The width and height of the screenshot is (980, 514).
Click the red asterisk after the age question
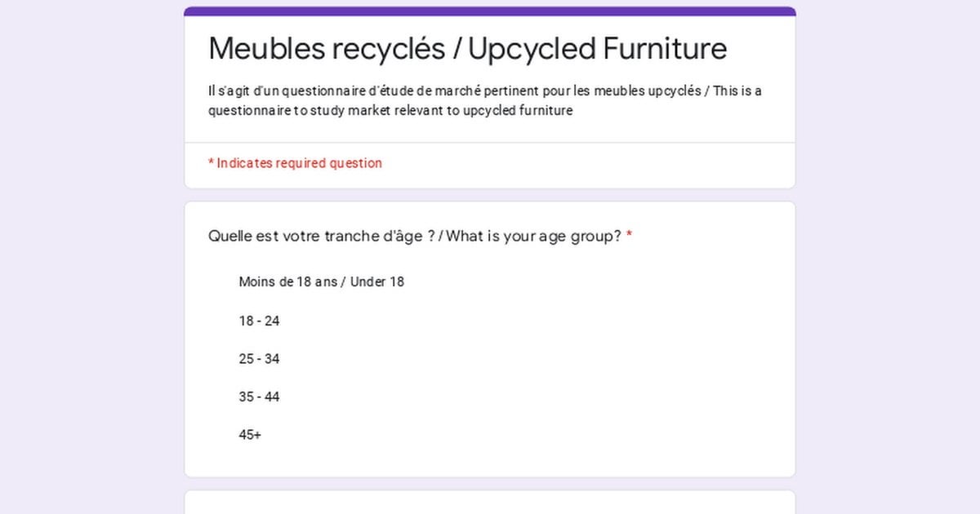point(630,237)
